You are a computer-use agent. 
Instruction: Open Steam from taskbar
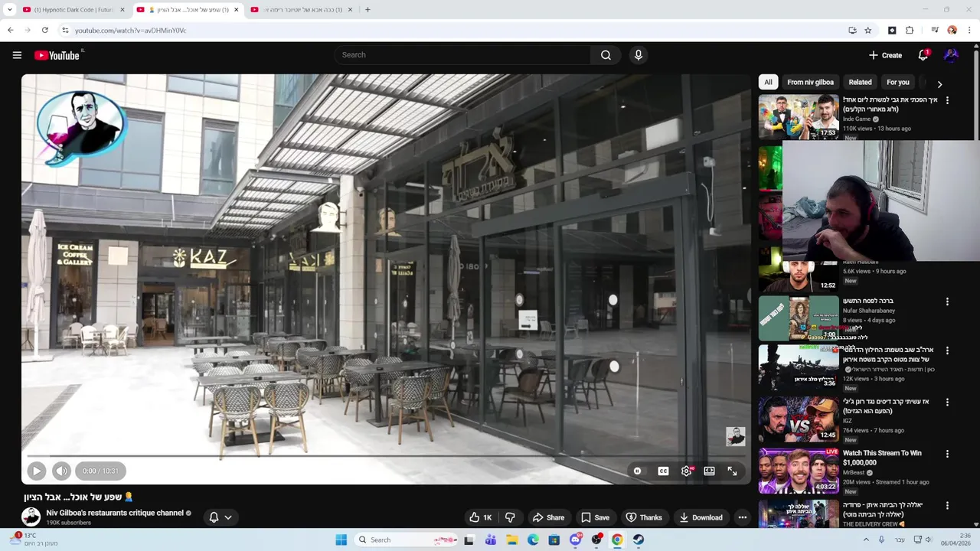[x=638, y=540]
